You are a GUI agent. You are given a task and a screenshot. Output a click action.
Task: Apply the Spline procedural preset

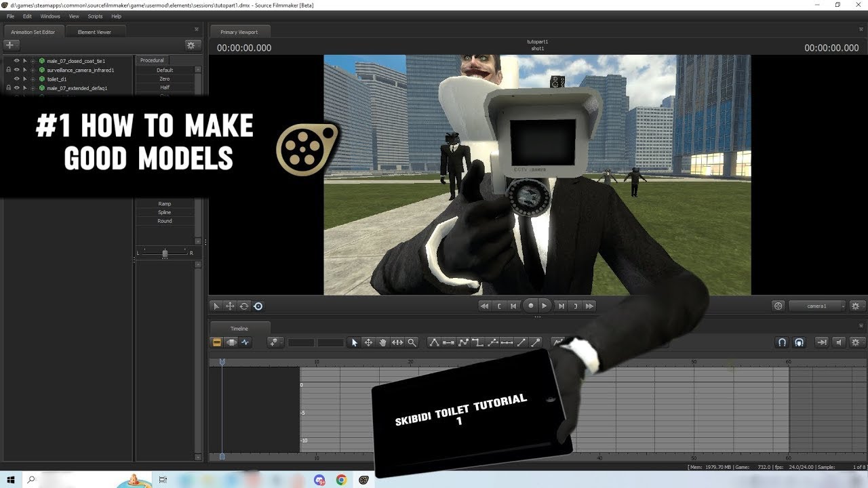tap(165, 212)
